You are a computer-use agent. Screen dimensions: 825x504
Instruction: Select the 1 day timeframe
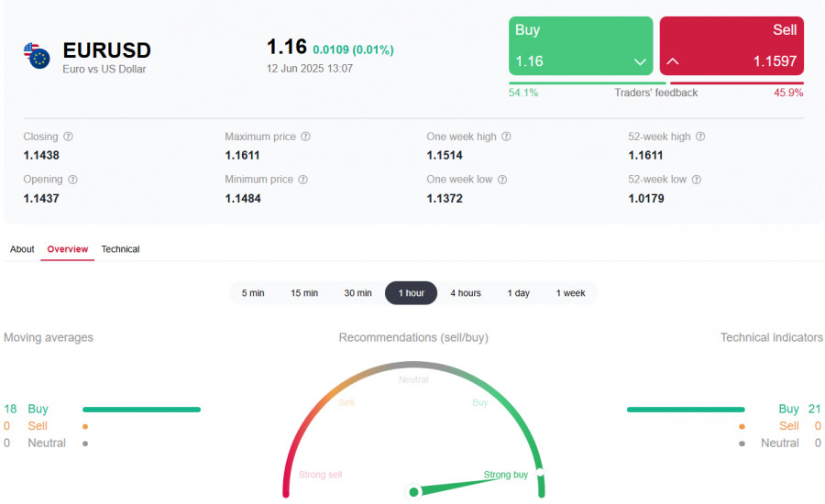pyautogui.click(x=518, y=293)
